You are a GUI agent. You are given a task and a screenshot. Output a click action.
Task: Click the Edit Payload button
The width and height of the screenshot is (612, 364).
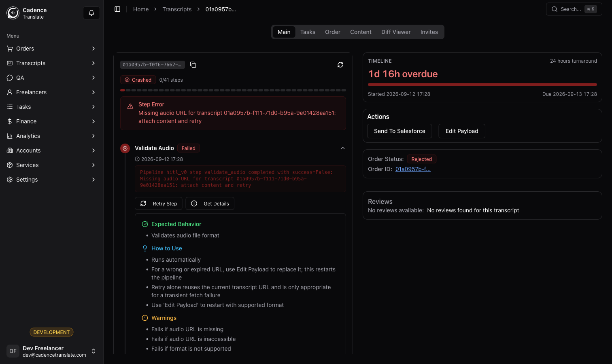462,131
